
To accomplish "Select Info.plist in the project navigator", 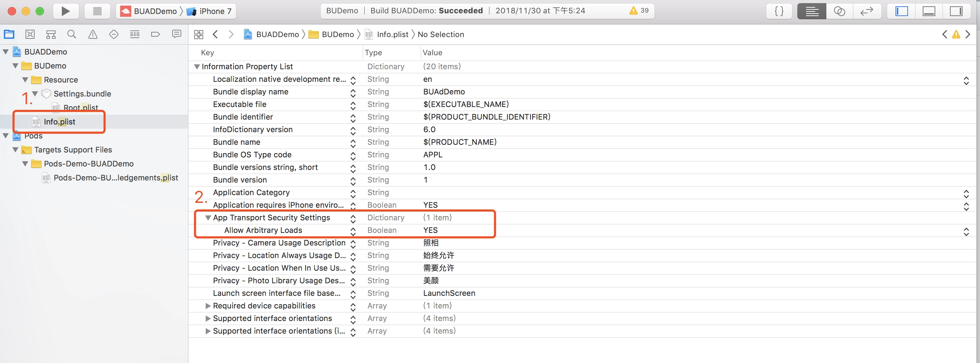I will [59, 122].
